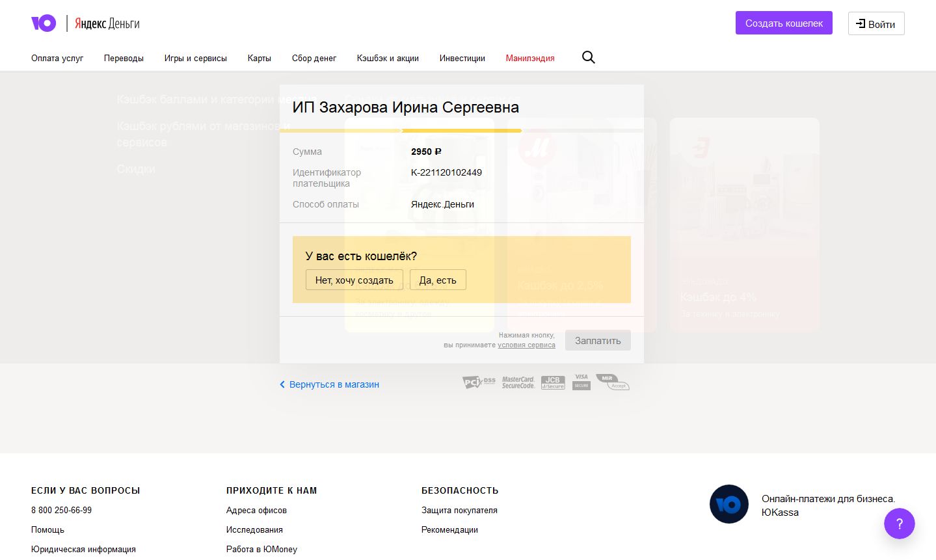Call the 8 800 250-66-99 phone link
Viewport: 936px width, 560px height.
click(61, 510)
